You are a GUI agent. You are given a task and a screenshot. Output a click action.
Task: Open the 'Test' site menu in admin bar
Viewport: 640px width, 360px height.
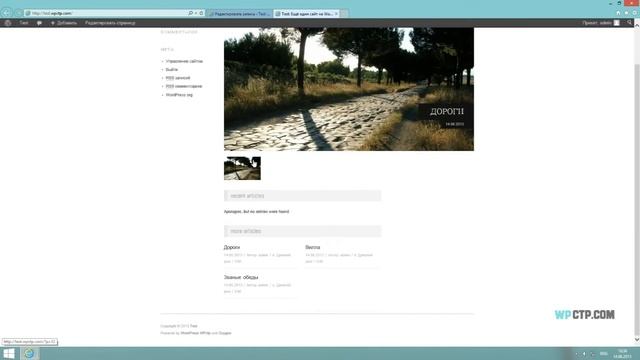[x=24, y=23]
